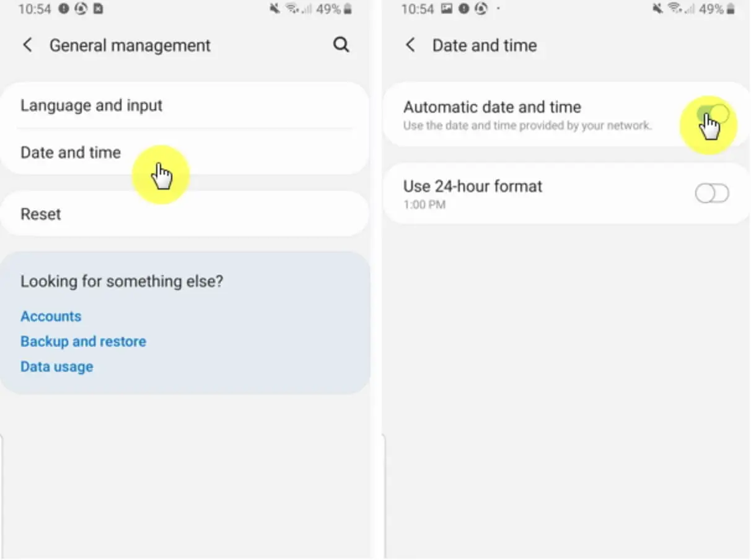Screen dimensions: 751x560
Task: Tap the Wi-Fi icon on left phone status bar
Action: (290, 9)
